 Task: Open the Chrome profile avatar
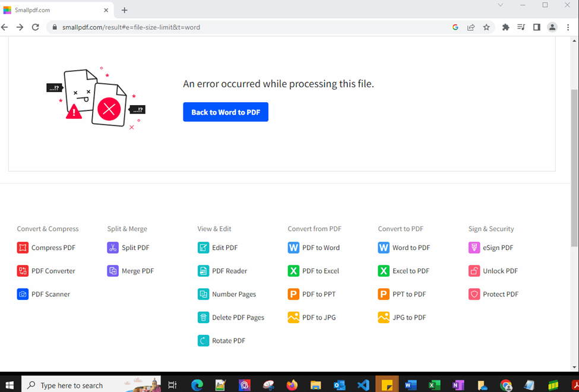(x=552, y=27)
